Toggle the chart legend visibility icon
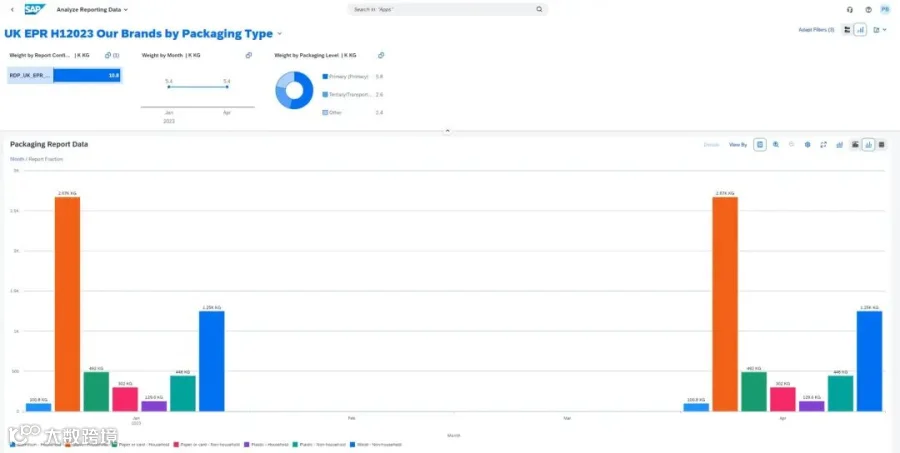Viewport: 900px width, 453px height. coord(760,145)
